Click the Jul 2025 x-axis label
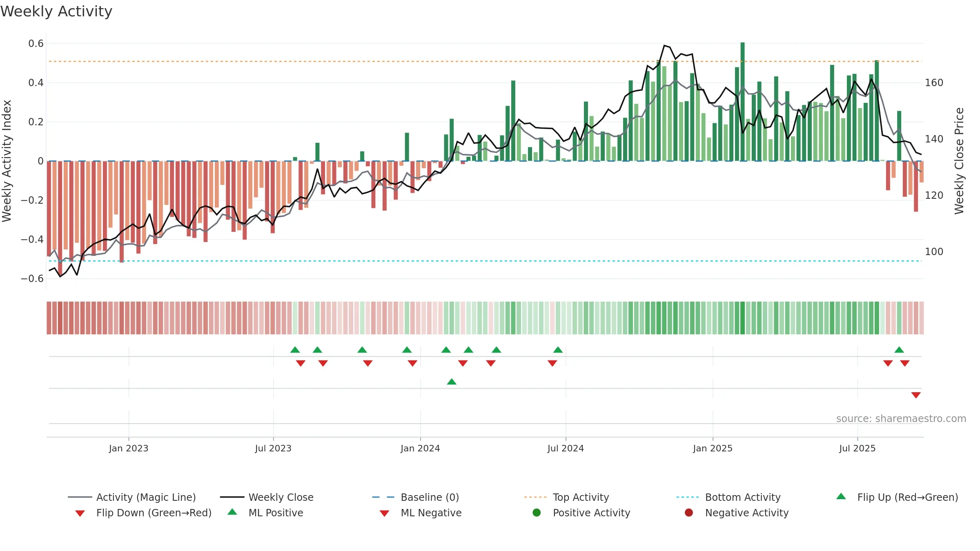 coord(857,449)
